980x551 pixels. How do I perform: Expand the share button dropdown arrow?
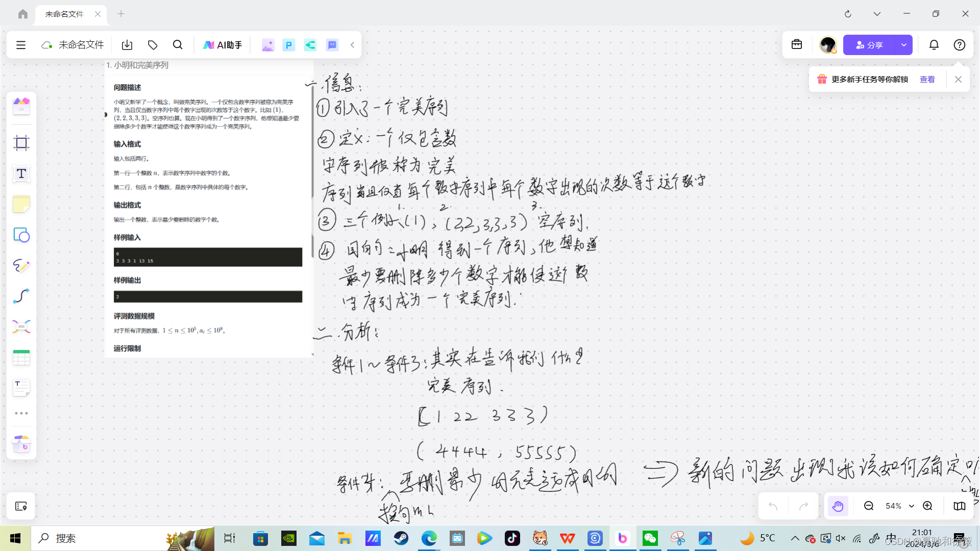pyautogui.click(x=903, y=45)
